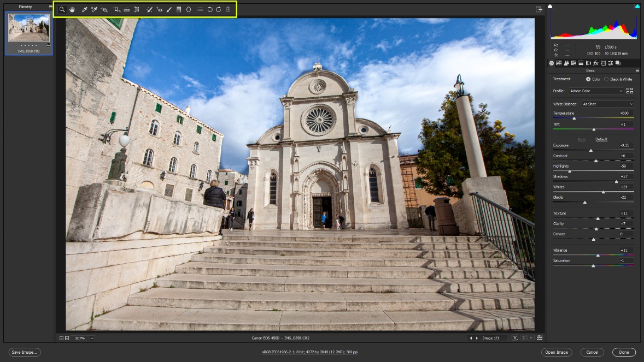Go to previous image arrow
Screen dimensions: 644x362
[x=471, y=338]
